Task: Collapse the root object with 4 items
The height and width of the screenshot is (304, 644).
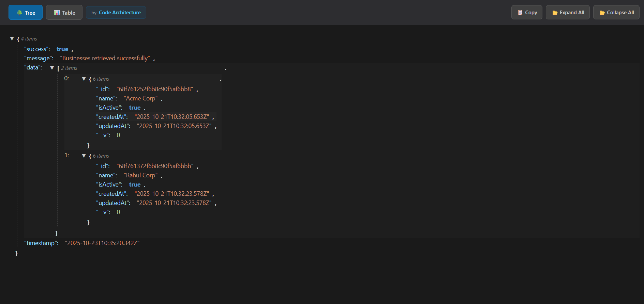Action: (12, 38)
